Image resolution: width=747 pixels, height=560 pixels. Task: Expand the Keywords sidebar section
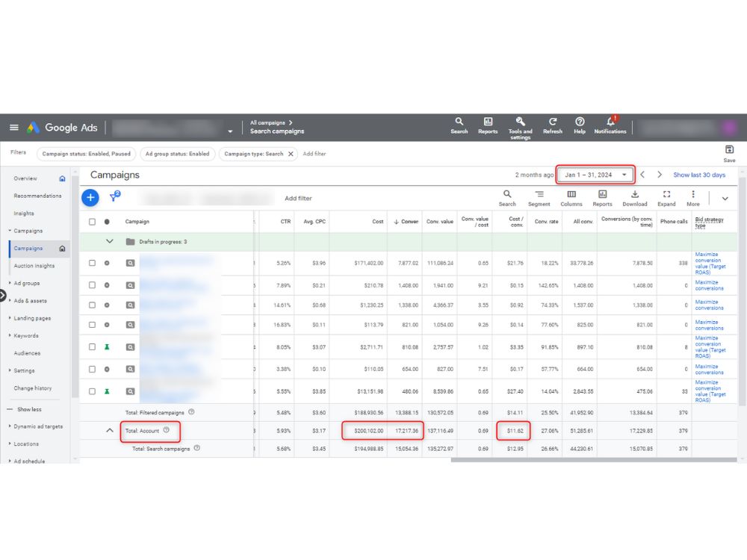pos(25,336)
